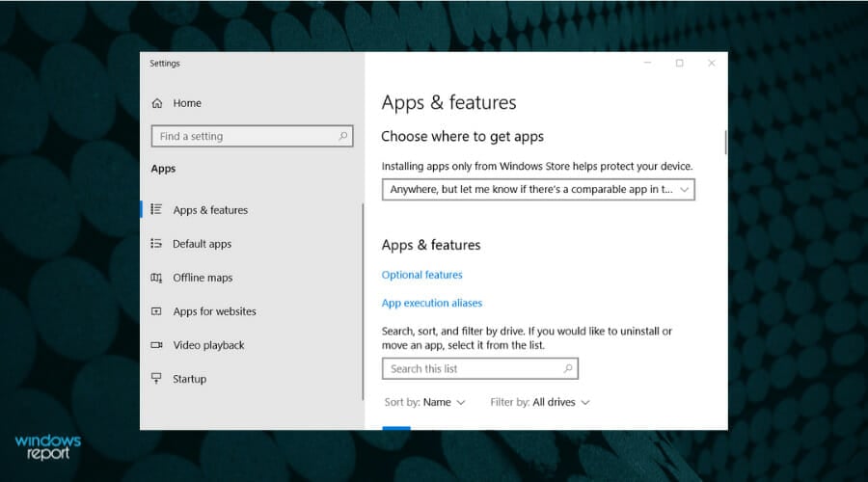Go to the Startup settings page
The width and height of the screenshot is (868, 482).
189,379
